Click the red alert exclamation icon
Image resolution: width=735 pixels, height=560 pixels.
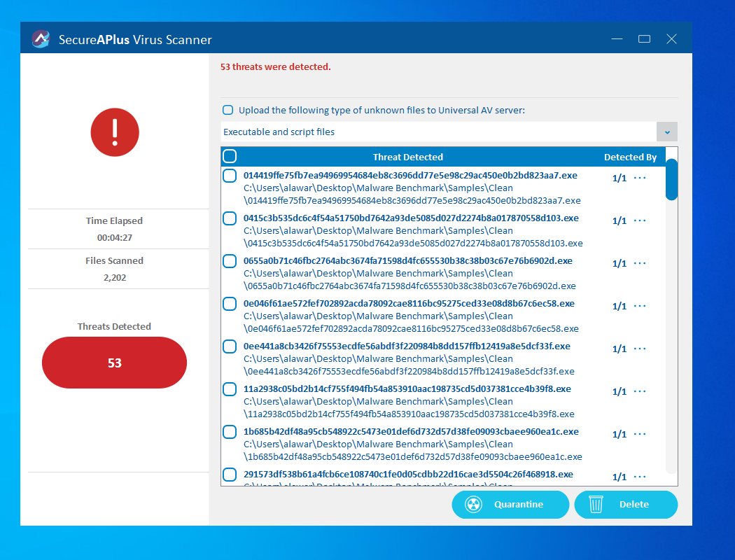(115, 132)
